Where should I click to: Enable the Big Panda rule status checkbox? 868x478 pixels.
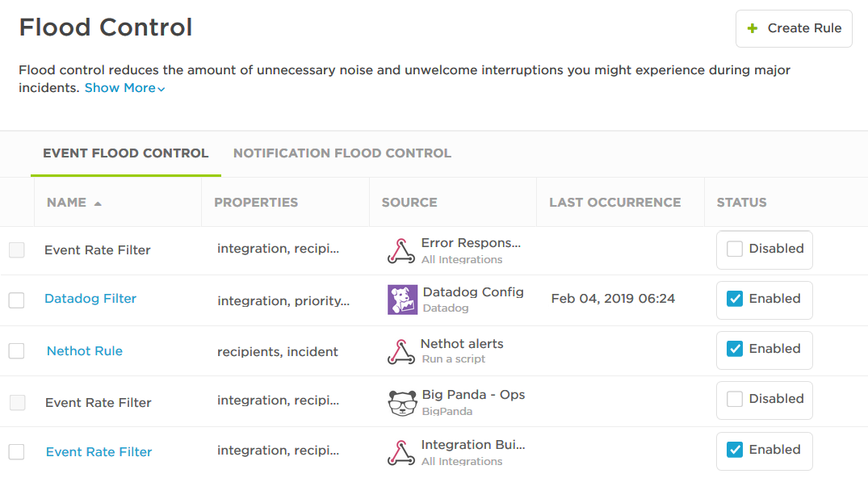[735, 399]
